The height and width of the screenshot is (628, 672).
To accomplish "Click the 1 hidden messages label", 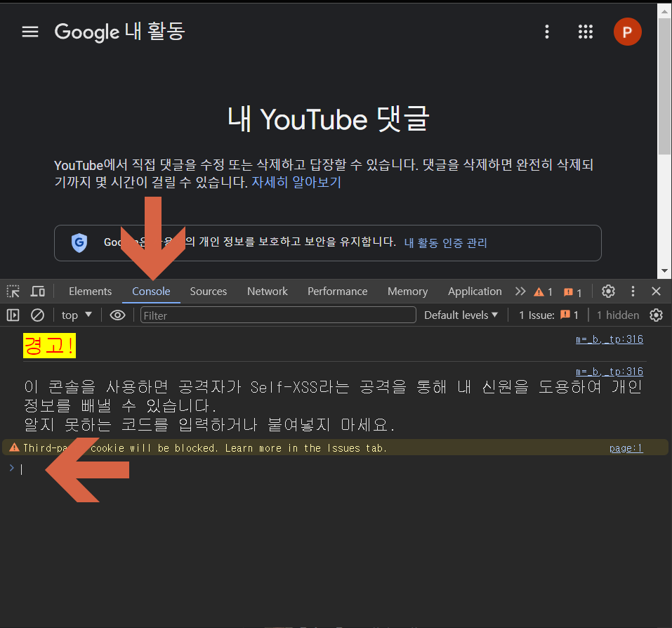I will point(617,315).
